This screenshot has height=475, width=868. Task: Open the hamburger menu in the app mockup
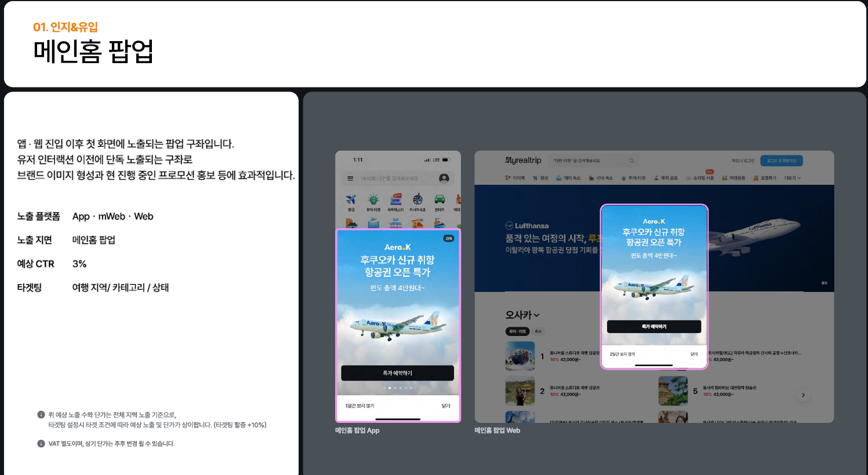[350, 178]
